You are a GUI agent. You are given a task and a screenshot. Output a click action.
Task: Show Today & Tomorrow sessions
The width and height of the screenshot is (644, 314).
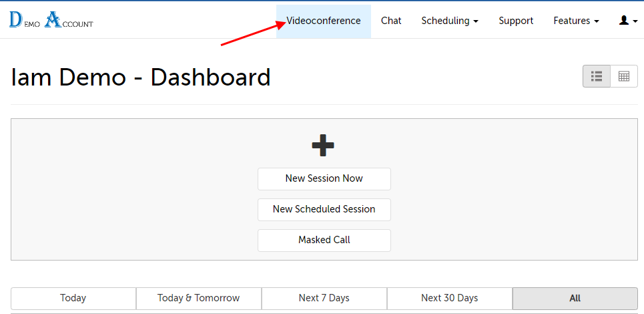click(198, 298)
